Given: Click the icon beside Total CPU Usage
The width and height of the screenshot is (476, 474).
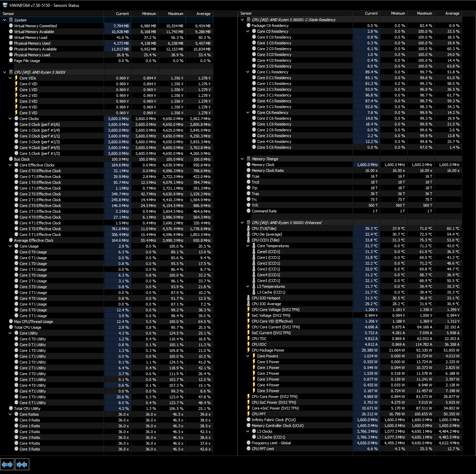Looking at the screenshot, I should 11,327.
